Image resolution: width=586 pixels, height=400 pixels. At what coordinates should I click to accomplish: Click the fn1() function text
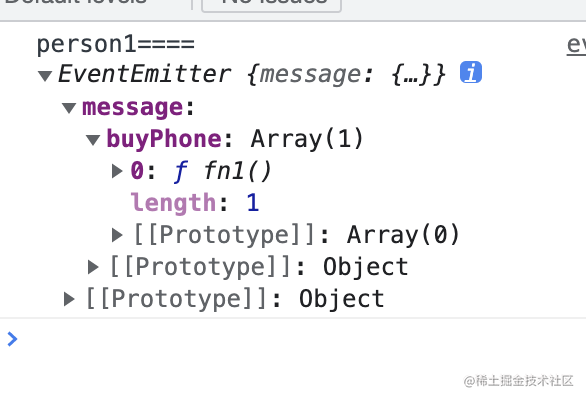(x=238, y=171)
